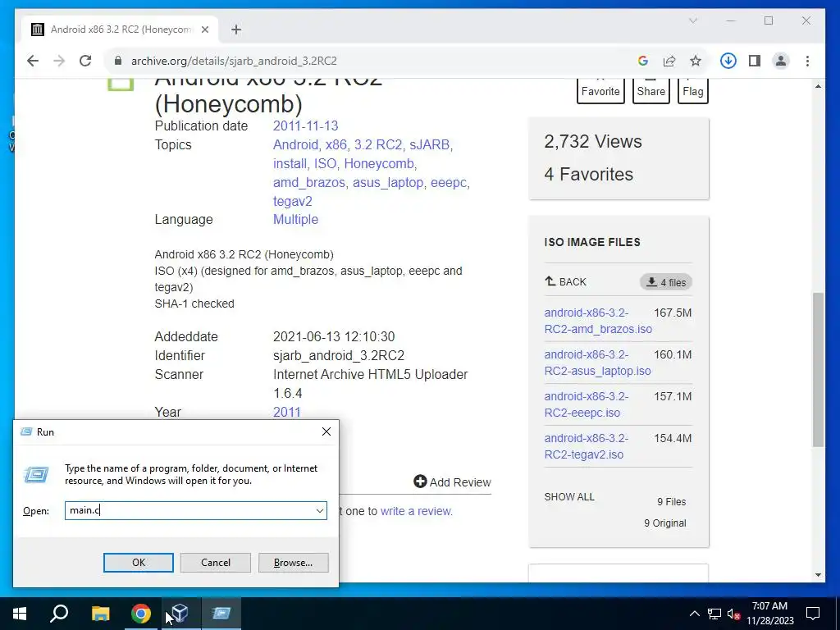Download android-x86-3.2-RC2-asus_laptop.iso
Image resolution: width=840 pixels, height=630 pixels.
click(x=597, y=363)
